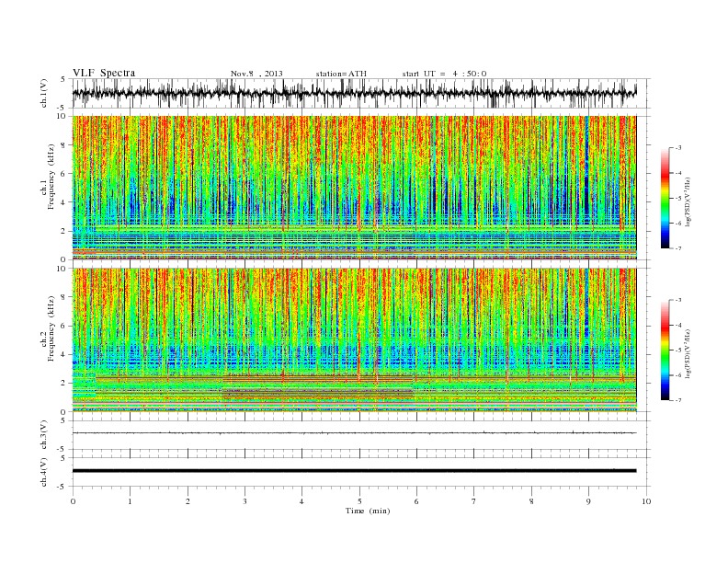The width and height of the screenshot is (728, 563).
Task: Click the "-7" label on the lower color scale
Action: tap(678, 400)
